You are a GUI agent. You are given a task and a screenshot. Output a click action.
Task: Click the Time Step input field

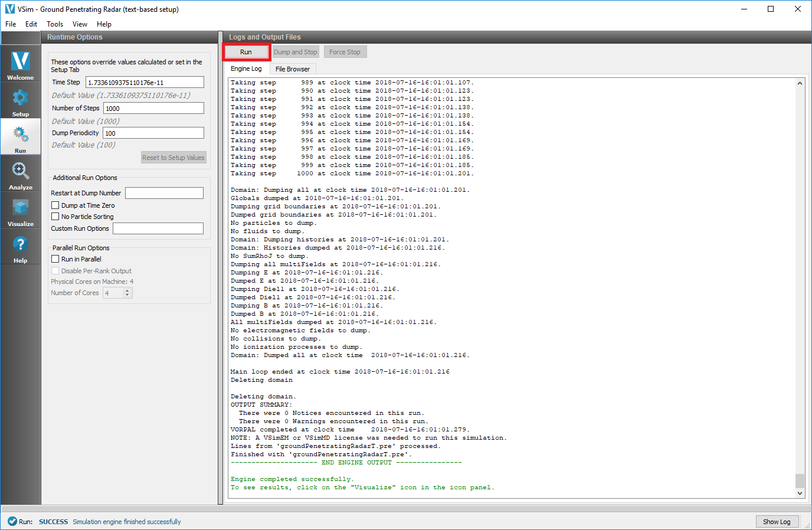tap(145, 83)
